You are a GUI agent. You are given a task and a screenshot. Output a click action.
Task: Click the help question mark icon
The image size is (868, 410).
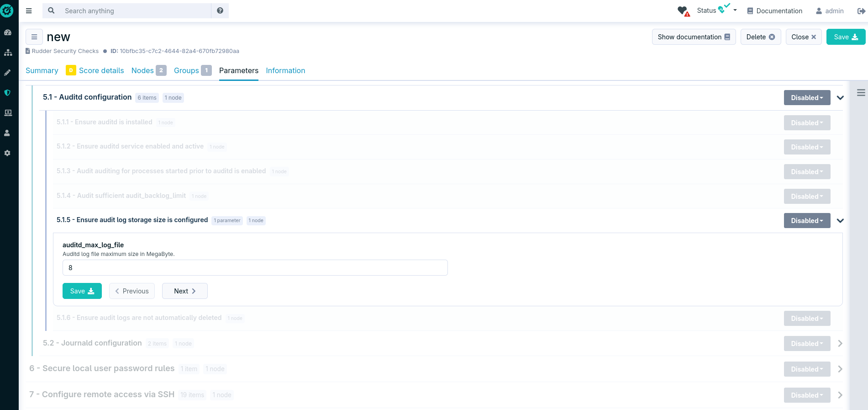(220, 11)
